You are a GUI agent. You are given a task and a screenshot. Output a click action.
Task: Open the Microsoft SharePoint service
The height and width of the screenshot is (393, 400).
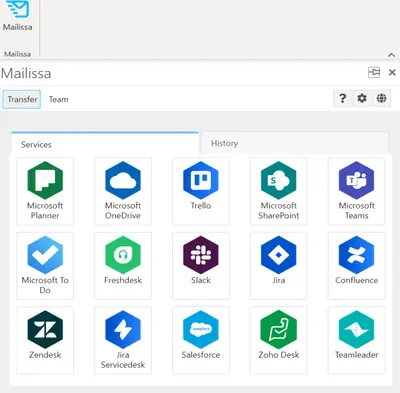pos(279,191)
